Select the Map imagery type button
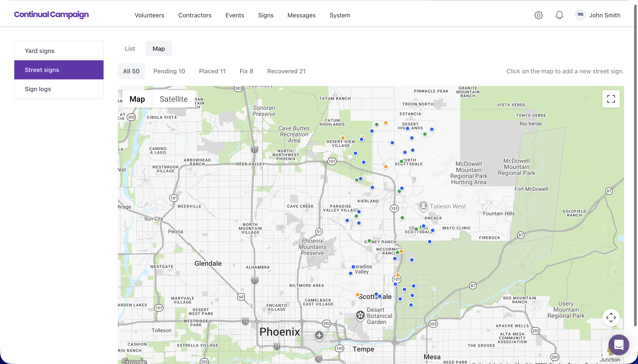The height and width of the screenshot is (364, 638). [137, 99]
